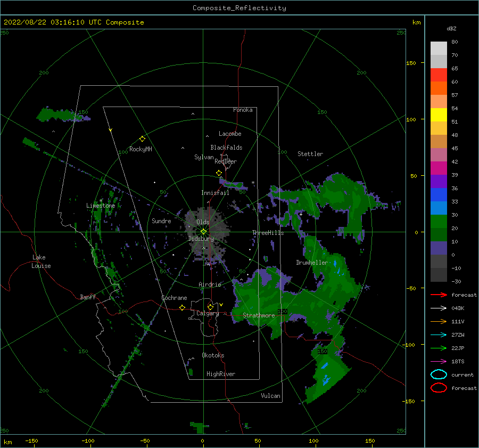Click the Innisfail label
The height and width of the screenshot is (448, 479).
215,193
